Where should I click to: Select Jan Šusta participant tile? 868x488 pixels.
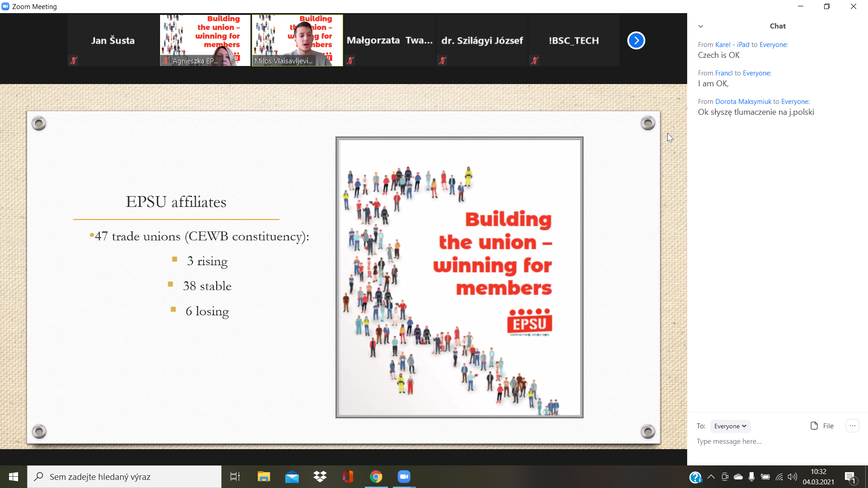pyautogui.click(x=113, y=40)
